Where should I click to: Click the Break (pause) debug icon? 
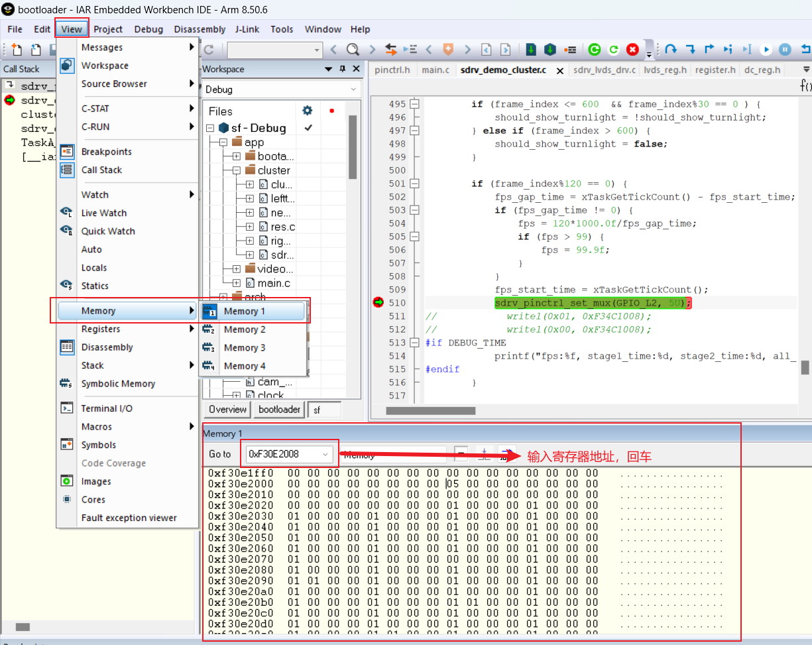click(x=786, y=50)
